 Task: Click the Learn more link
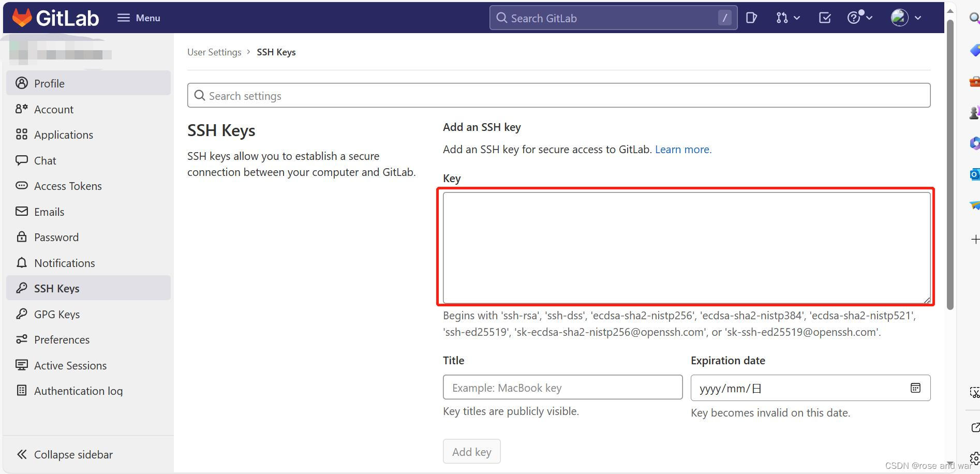click(683, 149)
